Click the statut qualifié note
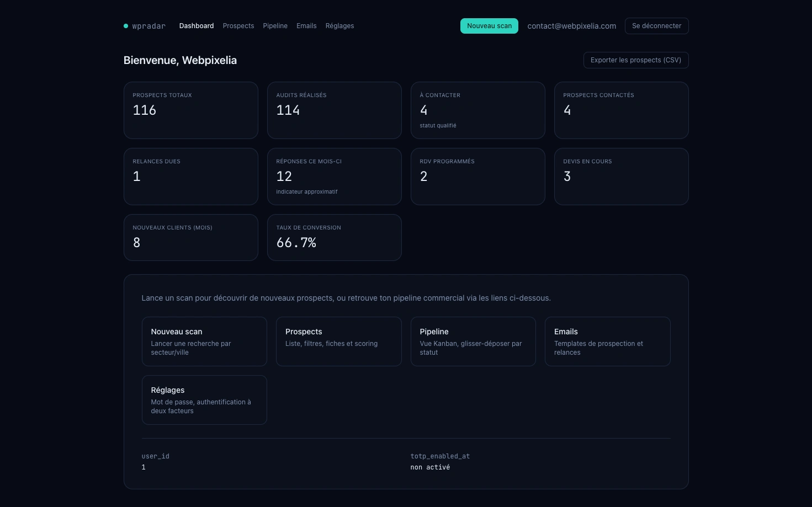Screen dimensions: 812x507 coord(438,126)
